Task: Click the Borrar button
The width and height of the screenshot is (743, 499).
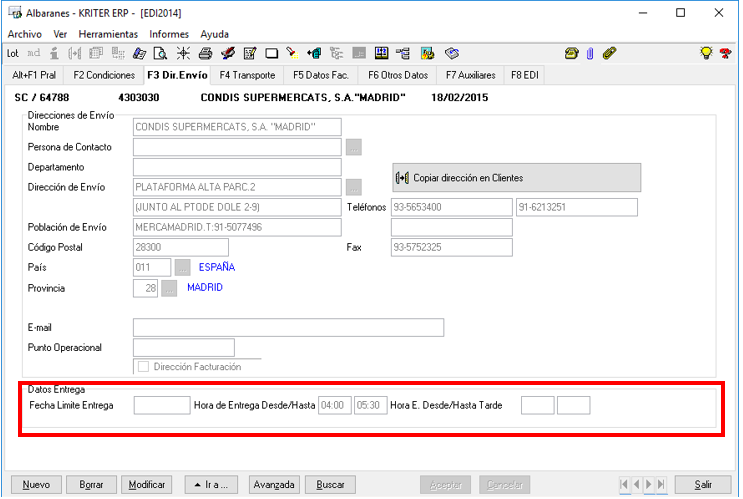Action: pos(91,485)
